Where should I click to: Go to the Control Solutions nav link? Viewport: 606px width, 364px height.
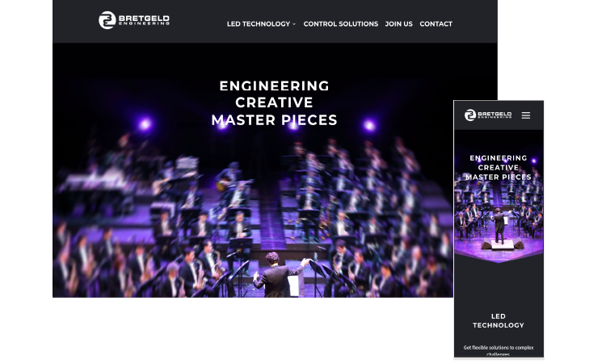[340, 24]
